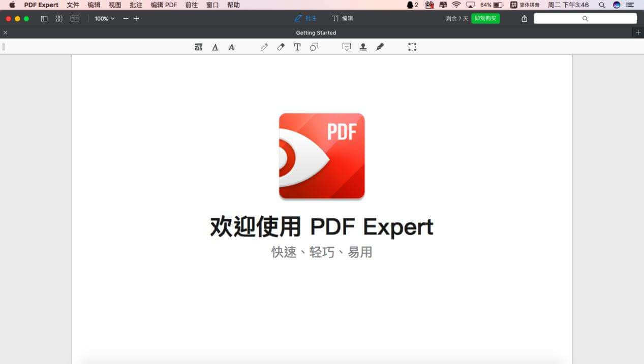Image resolution: width=644 pixels, height=364 pixels.
Task: Open the PDF Expert app menu
Action: pos(41,5)
